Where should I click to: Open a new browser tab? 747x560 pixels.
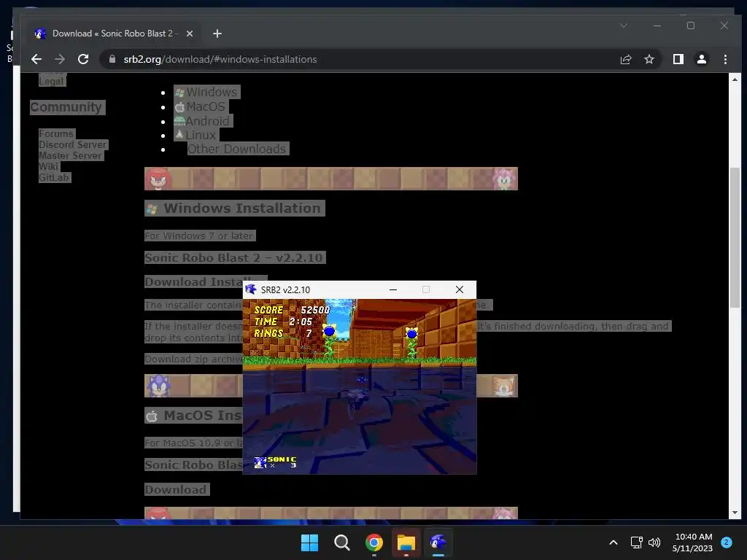click(x=217, y=34)
